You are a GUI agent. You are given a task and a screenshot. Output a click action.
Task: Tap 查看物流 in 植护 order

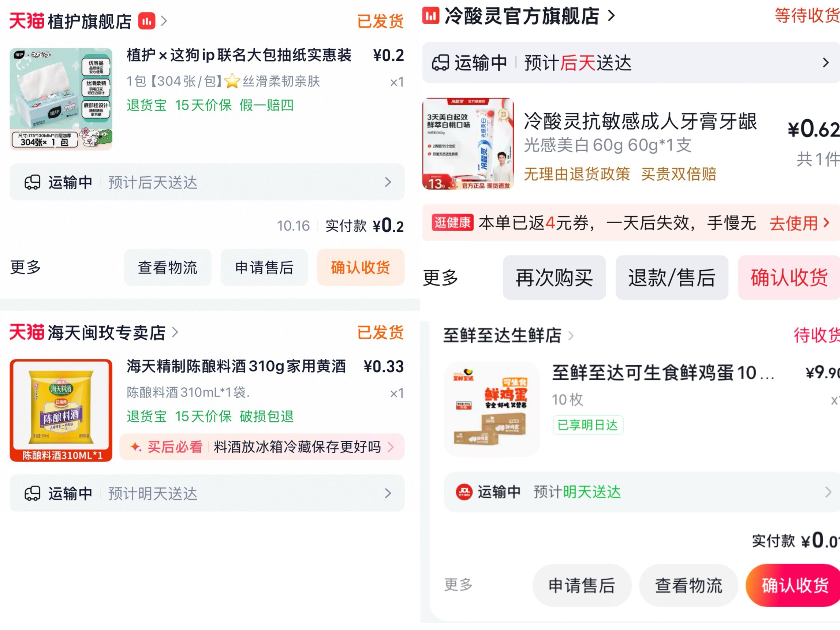(x=168, y=267)
